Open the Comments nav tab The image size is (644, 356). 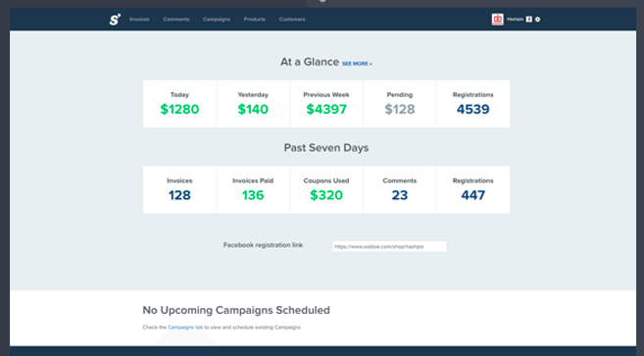pos(176,20)
